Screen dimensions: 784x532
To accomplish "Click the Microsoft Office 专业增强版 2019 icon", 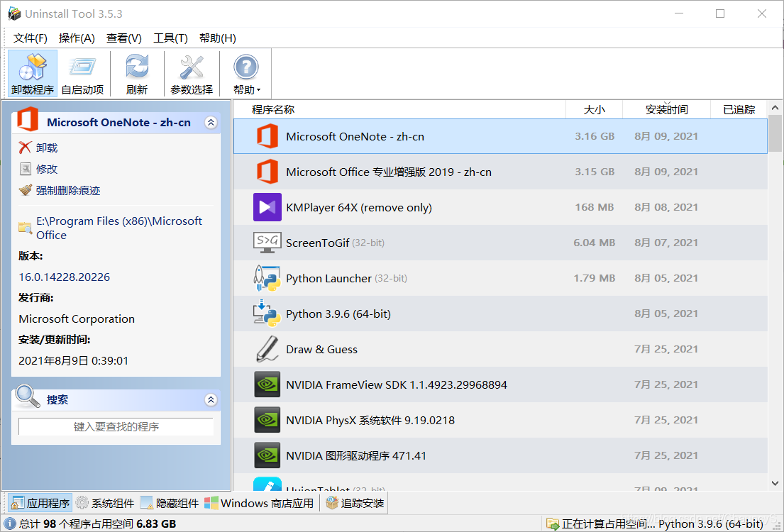I will click(267, 172).
